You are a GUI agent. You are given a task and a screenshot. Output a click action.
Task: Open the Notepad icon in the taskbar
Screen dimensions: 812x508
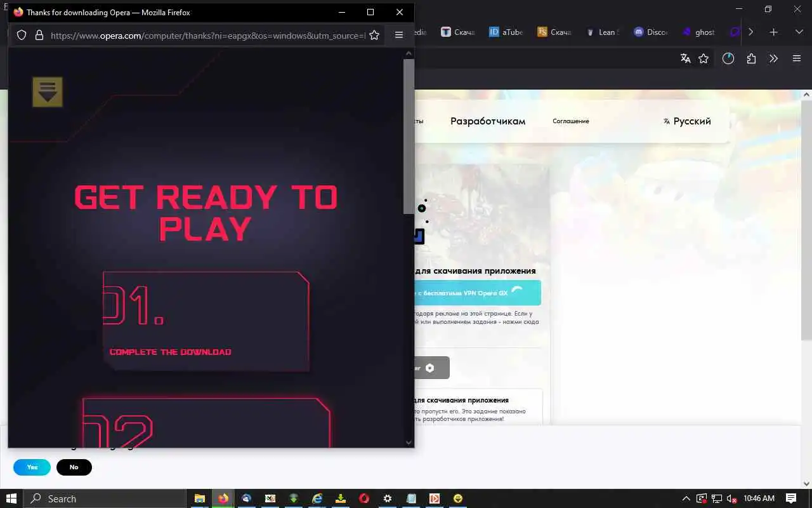coord(411,498)
